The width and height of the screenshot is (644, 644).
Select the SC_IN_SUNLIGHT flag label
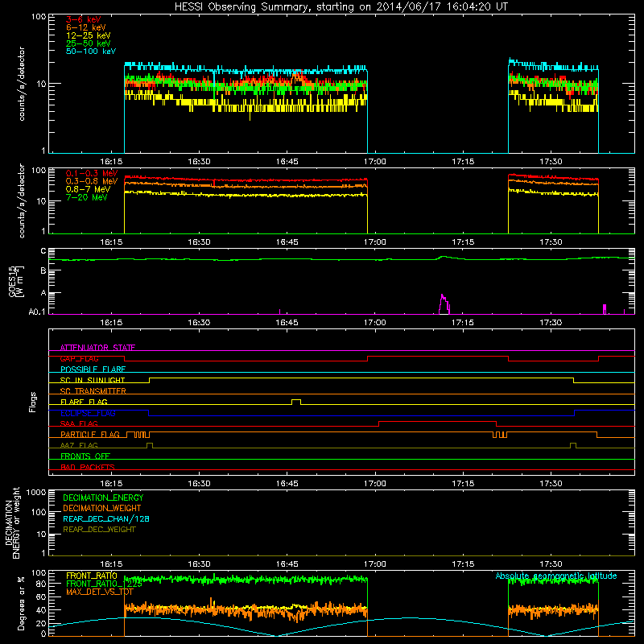click(x=93, y=380)
